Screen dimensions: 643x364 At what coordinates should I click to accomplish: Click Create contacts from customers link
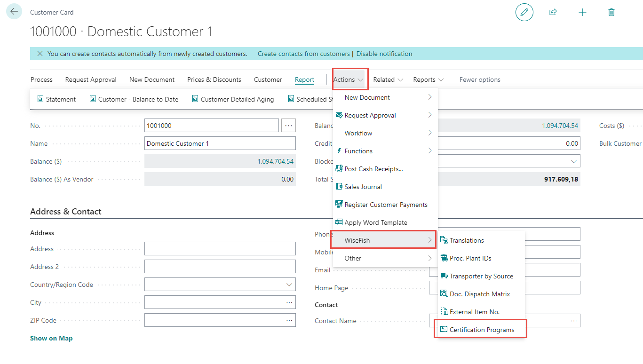(303, 54)
